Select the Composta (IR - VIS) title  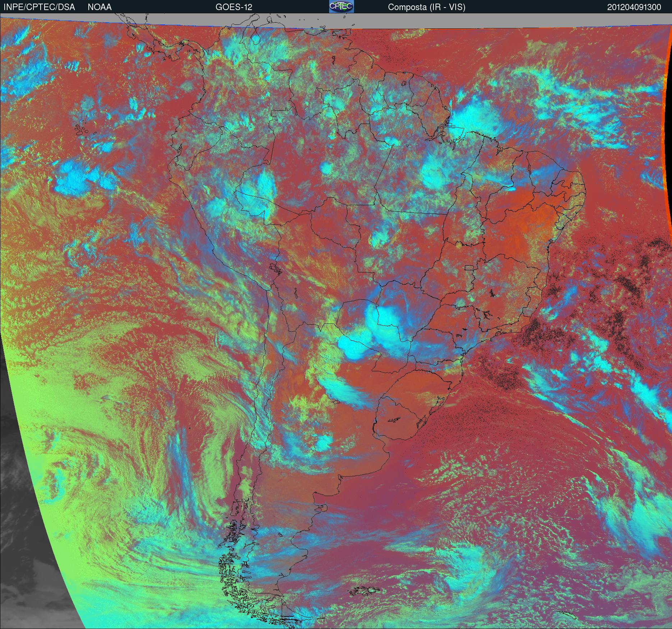click(x=427, y=7)
